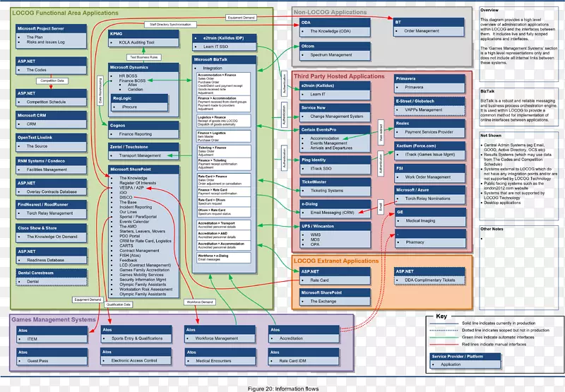Select the 'FindNearest / RoadRunner' box title
The image size is (565, 392).
43,205
